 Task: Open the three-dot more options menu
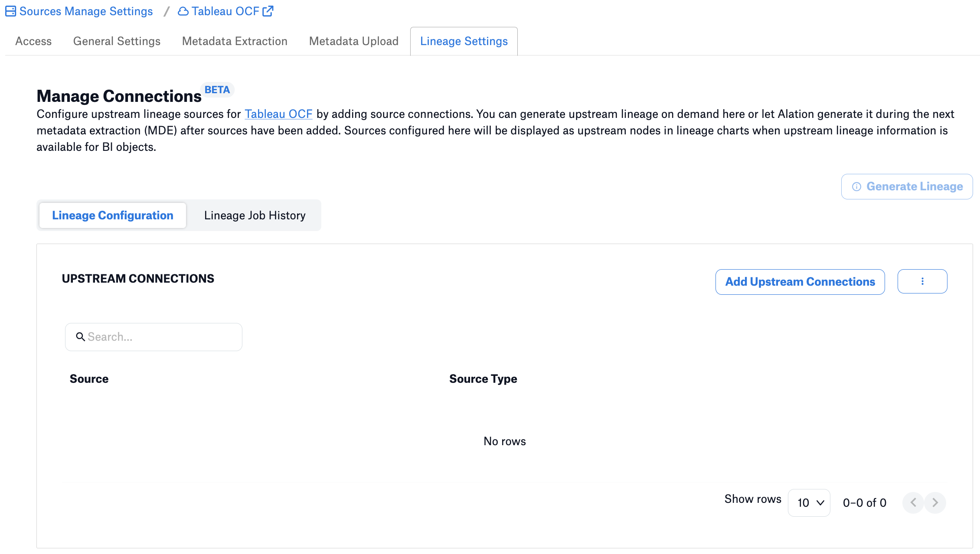(x=922, y=281)
